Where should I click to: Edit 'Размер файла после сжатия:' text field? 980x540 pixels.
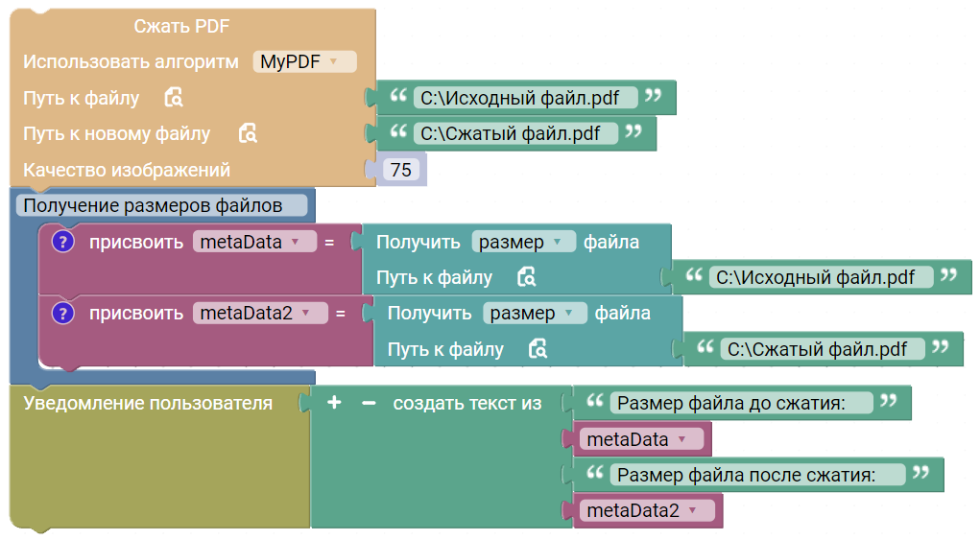click(757, 475)
